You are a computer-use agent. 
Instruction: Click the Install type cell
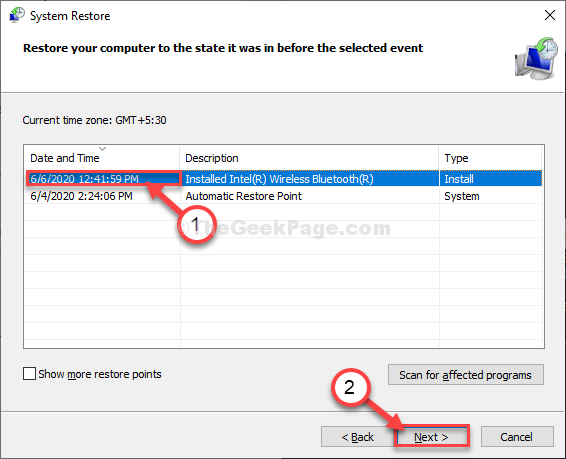pyautogui.click(x=459, y=179)
